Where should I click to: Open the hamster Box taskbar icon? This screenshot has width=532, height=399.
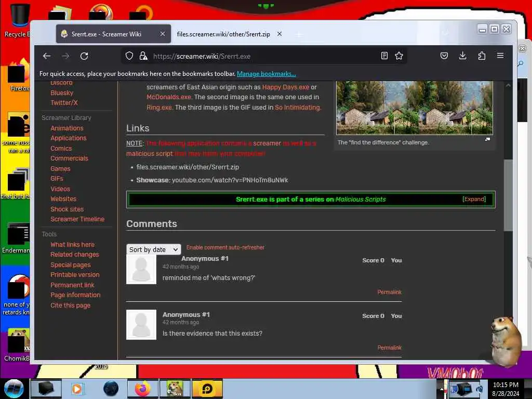tap(175, 389)
